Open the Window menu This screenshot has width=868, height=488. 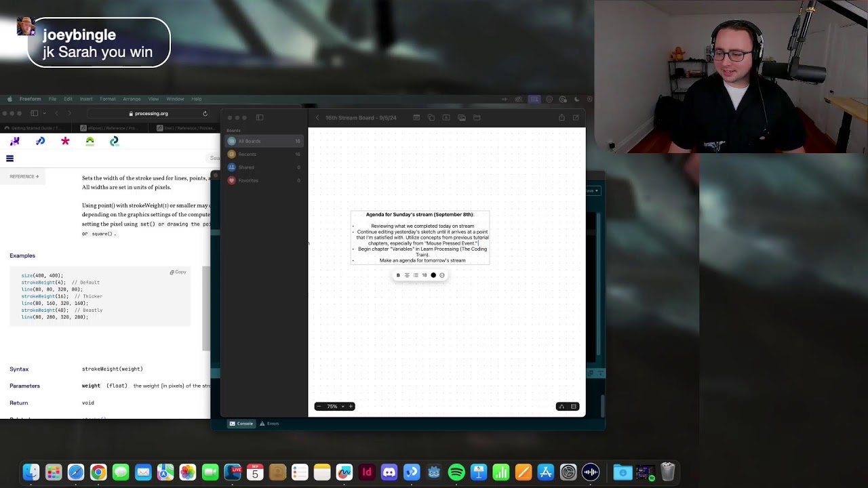[x=175, y=99]
